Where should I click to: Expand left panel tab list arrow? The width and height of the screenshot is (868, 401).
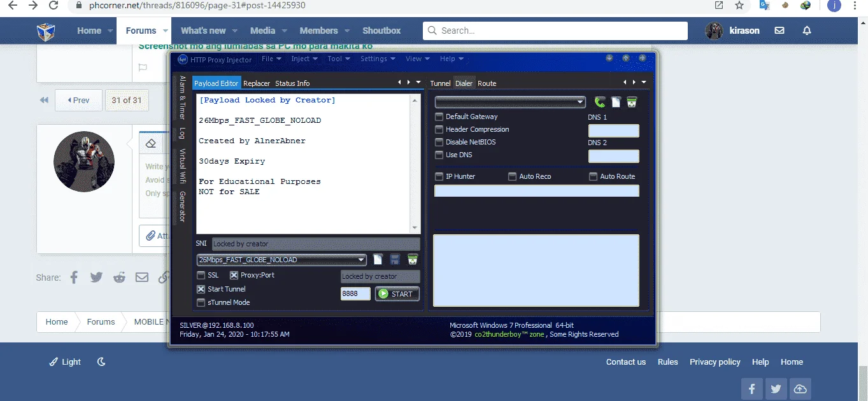(418, 82)
